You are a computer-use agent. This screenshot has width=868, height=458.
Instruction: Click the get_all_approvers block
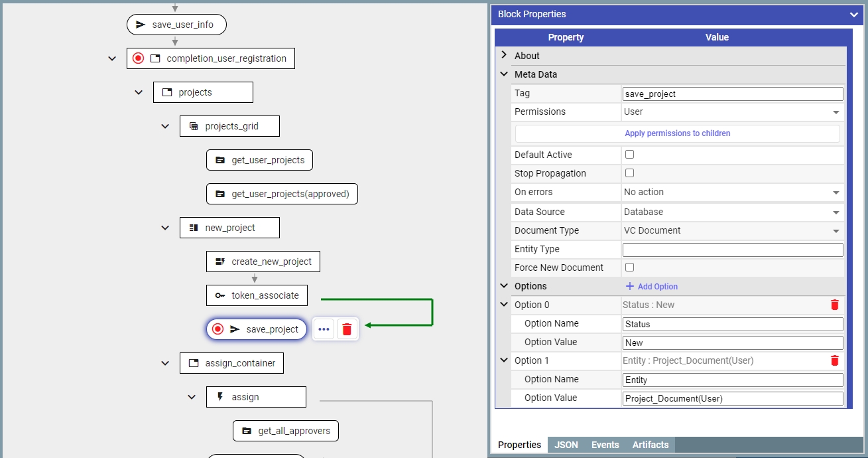(286, 431)
